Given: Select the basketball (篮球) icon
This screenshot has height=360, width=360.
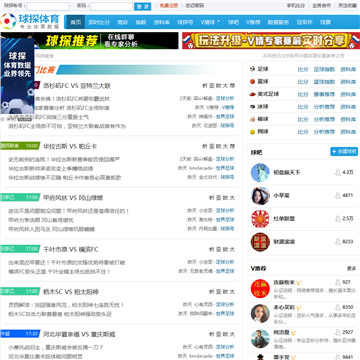Looking at the screenshot, I should pos(252,81).
